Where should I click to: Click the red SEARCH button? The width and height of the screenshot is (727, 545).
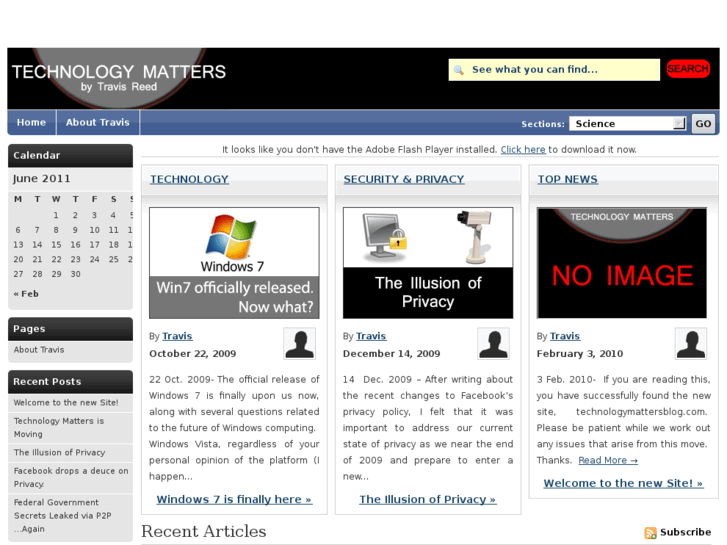coord(688,69)
